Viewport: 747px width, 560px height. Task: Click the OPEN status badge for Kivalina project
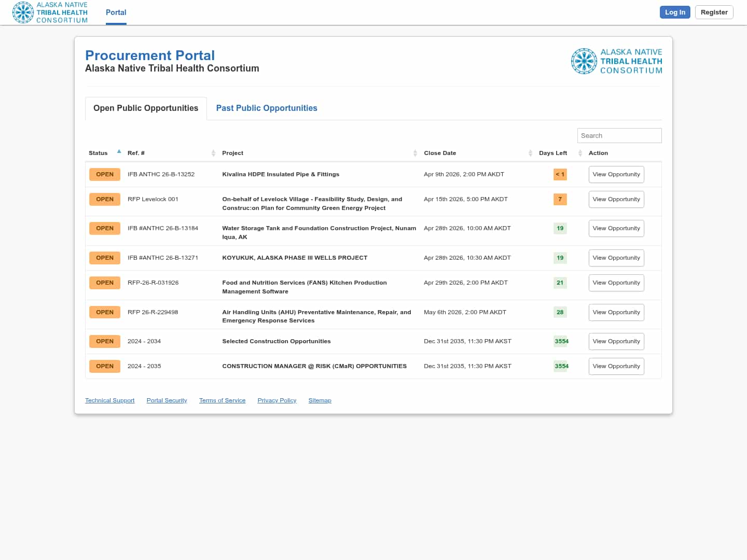point(105,175)
